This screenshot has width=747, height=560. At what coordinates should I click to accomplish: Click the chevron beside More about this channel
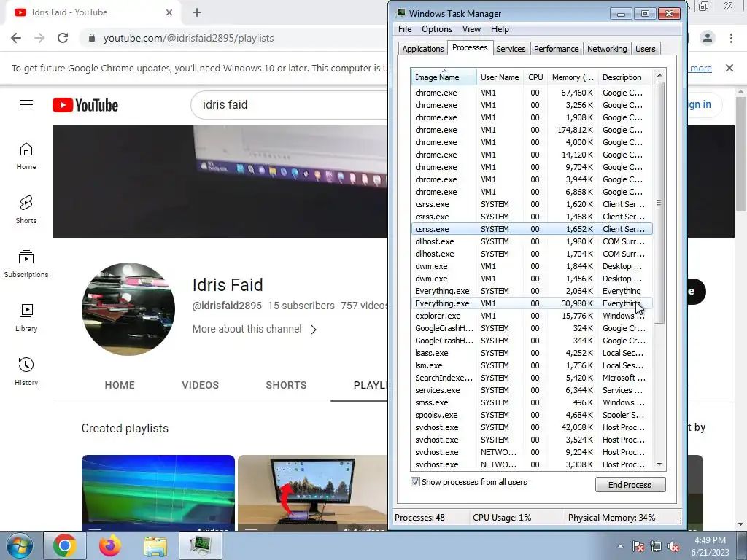pyautogui.click(x=314, y=330)
